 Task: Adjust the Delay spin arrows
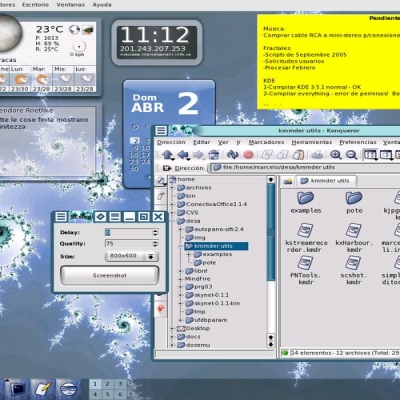[x=155, y=233]
